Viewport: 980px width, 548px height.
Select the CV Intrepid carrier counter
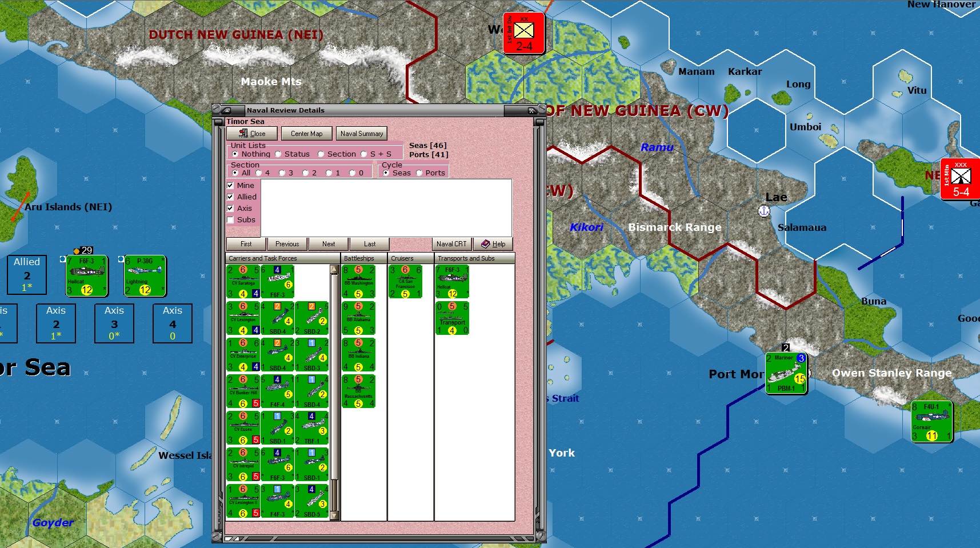coord(243,465)
